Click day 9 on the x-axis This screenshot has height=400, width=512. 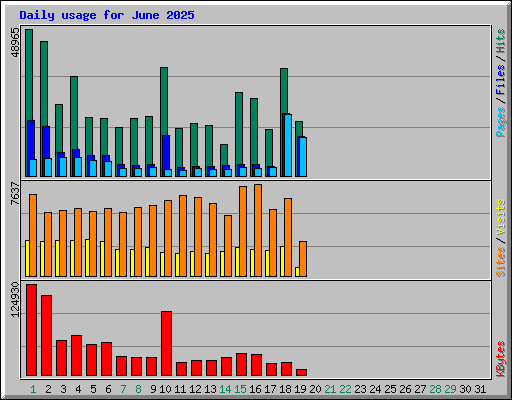coord(153,389)
